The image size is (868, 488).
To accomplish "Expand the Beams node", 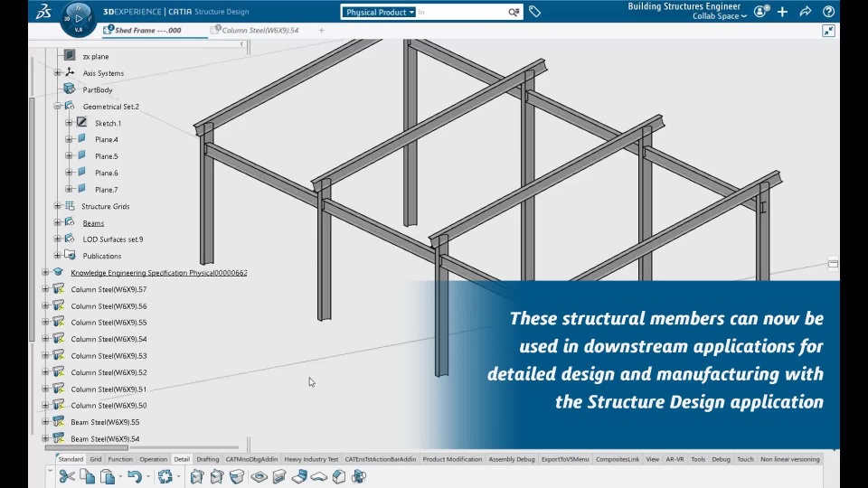I will [58, 222].
